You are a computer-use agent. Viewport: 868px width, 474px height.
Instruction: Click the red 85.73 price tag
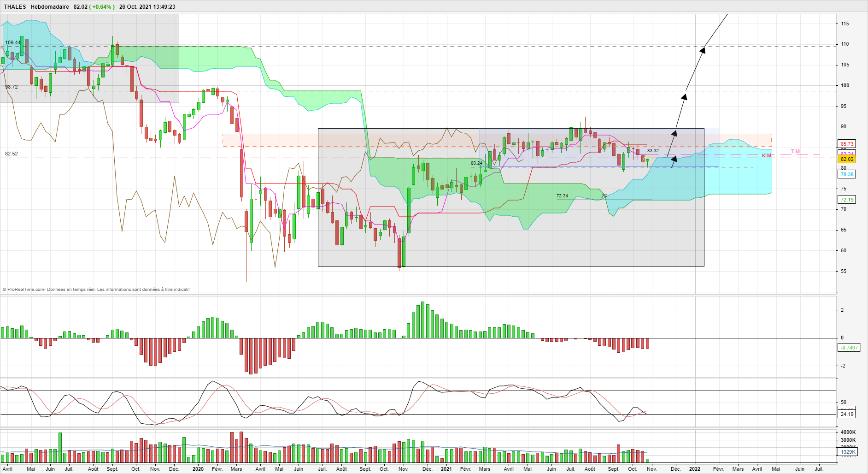(847, 144)
